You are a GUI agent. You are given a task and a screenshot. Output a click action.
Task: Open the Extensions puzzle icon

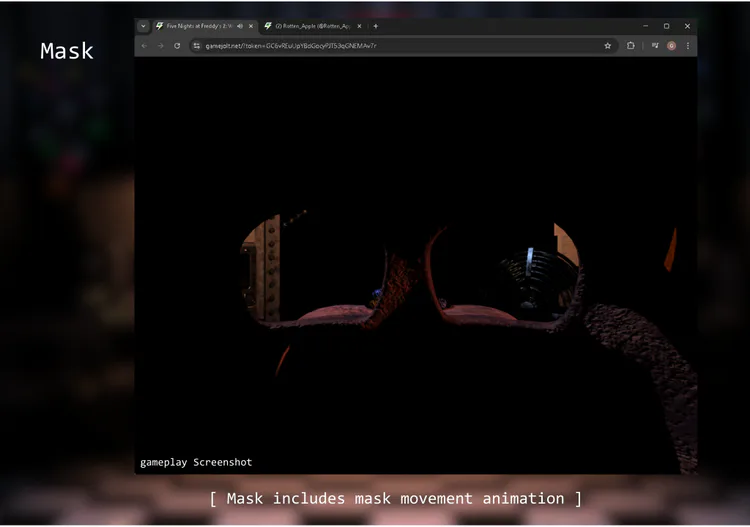(630, 46)
